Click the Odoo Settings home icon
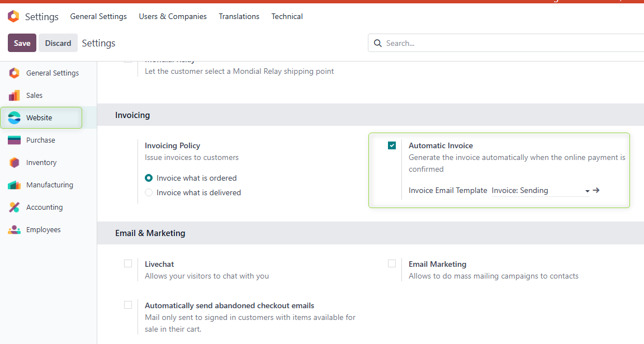This screenshot has width=644, height=344. point(13,16)
